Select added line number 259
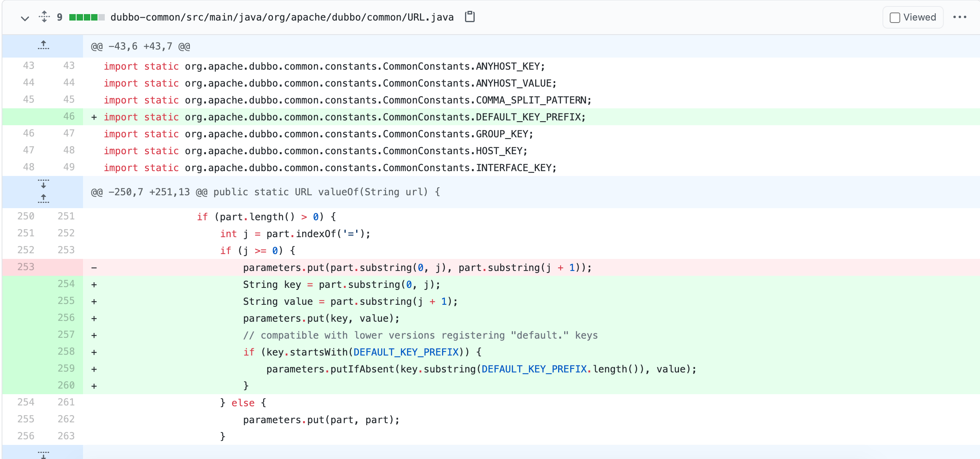Screen dimensions: 980x459 (66, 368)
